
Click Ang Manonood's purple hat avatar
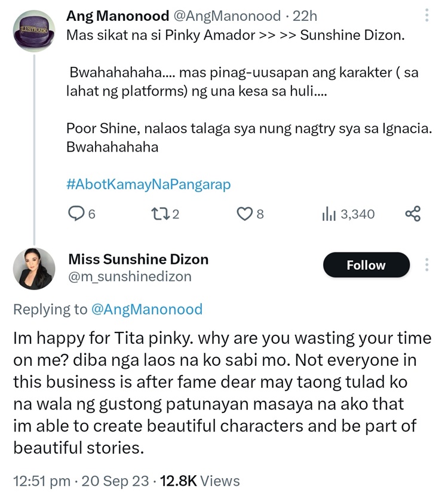pyautogui.click(x=33, y=31)
